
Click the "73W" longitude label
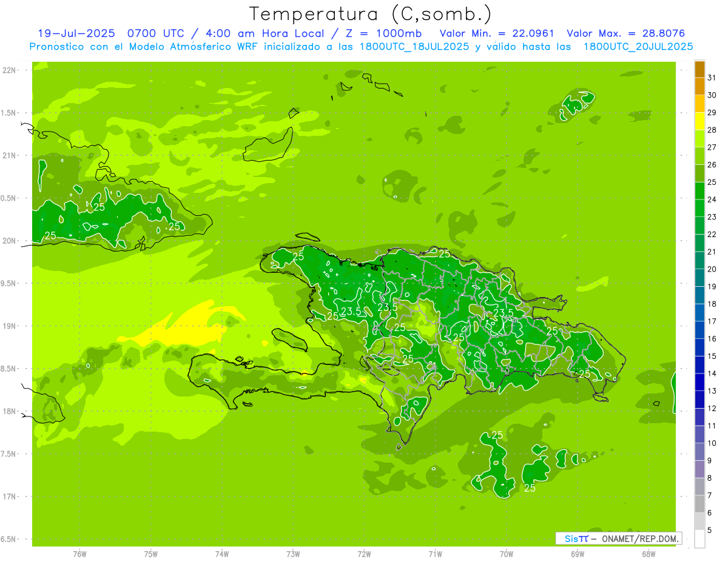coord(293,554)
